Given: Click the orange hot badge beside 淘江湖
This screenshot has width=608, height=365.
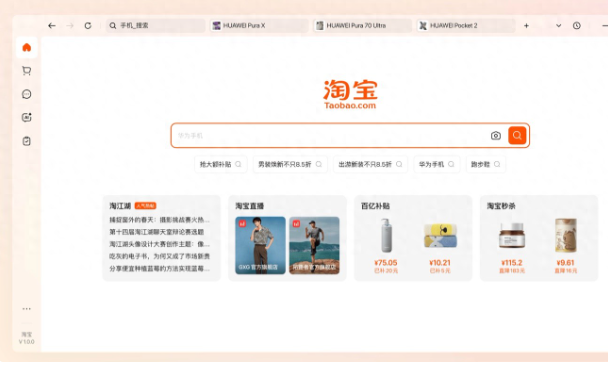Looking at the screenshot, I should pos(145,206).
